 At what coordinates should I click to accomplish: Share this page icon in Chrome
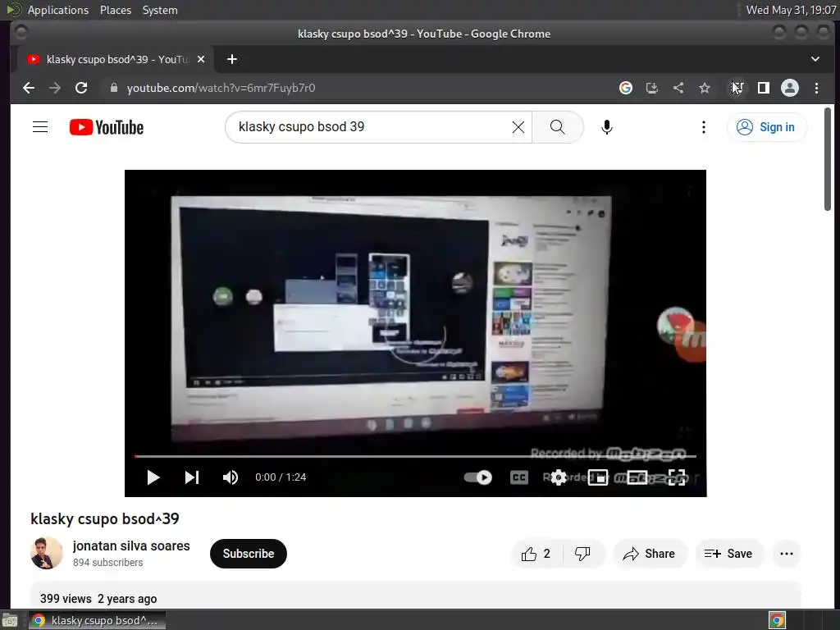678,88
